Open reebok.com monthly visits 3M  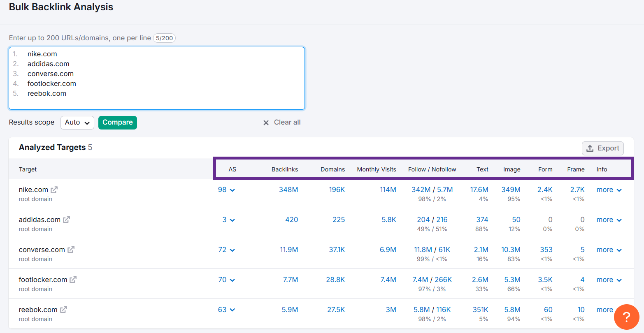click(x=391, y=310)
